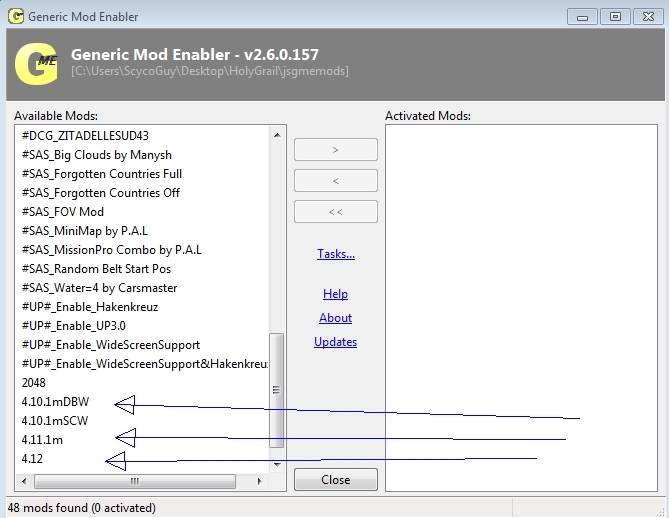Click inside the Activated Mods list
The width and height of the screenshot is (669, 518).
click(x=521, y=308)
